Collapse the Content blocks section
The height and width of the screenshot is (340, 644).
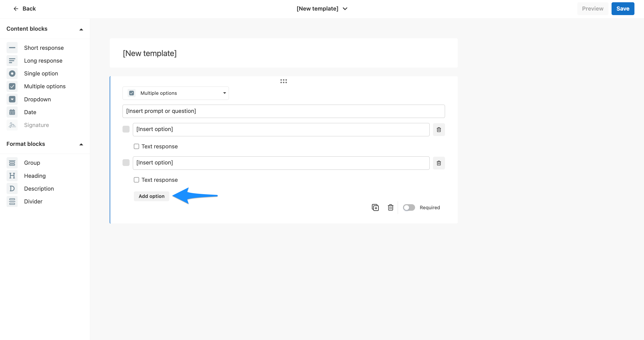click(81, 29)
